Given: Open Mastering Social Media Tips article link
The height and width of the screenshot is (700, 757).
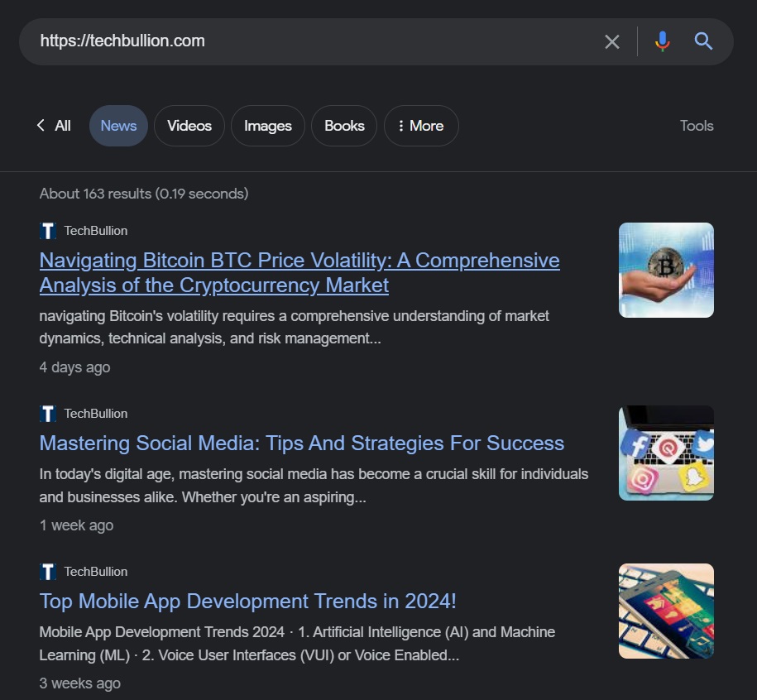Looking at the screenshot, I should click(302, 443).
